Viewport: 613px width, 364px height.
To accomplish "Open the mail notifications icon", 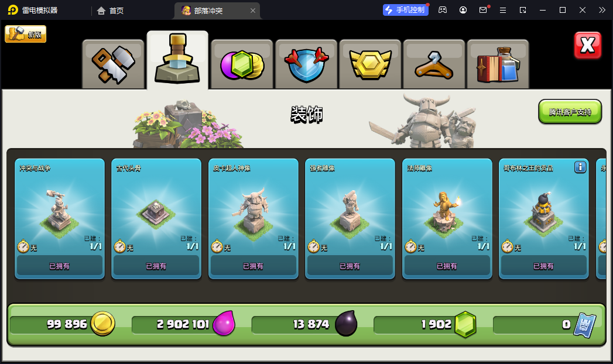I will [x=483, y=10].
